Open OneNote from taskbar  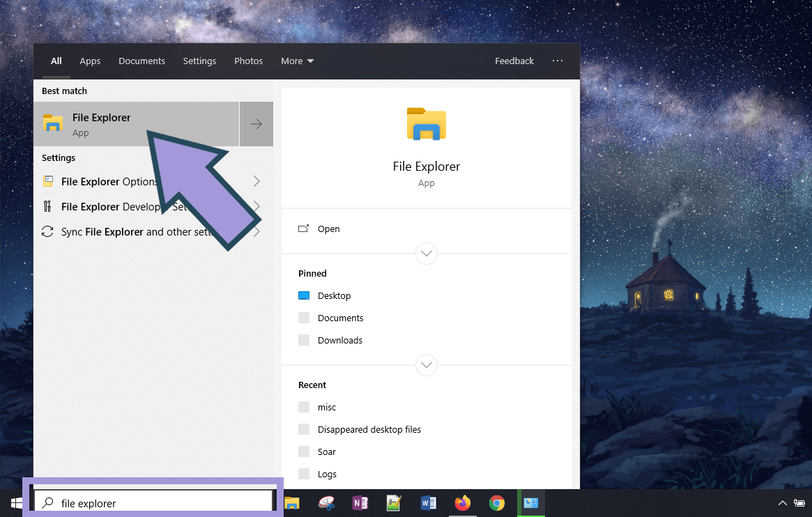360,503
